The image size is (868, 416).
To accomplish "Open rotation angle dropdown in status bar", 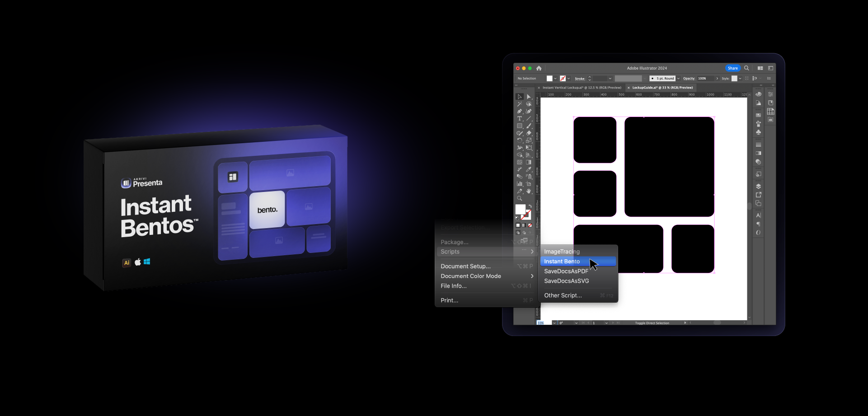I will point(576,323).
